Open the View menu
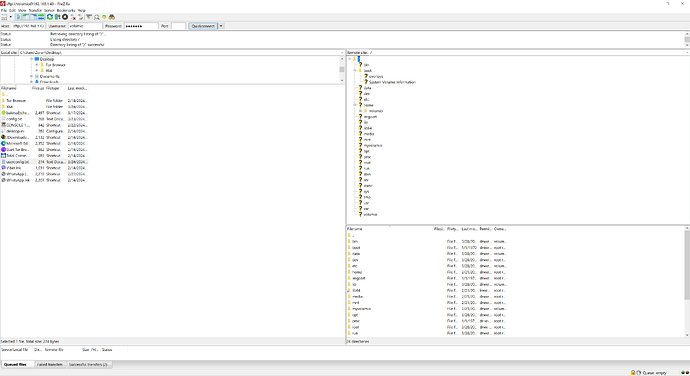The image size is (690, 376). point(22,10)
